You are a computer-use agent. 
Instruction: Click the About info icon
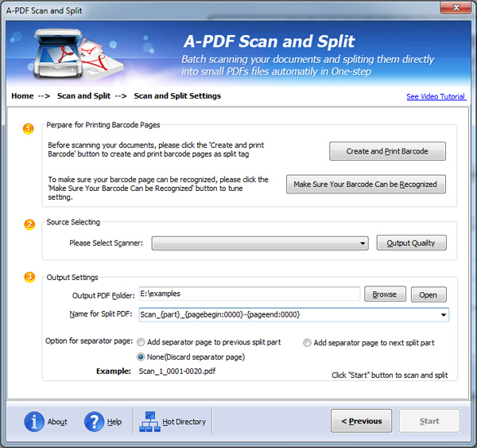[x=34, y=422]
